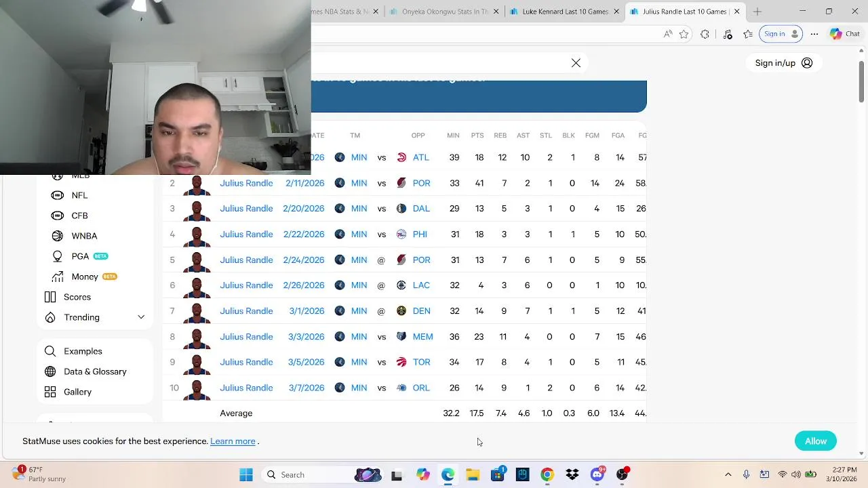This screenshot has height=488, width=868.
Task: Open the Learn more cookie link
Action: pos(233,441)
